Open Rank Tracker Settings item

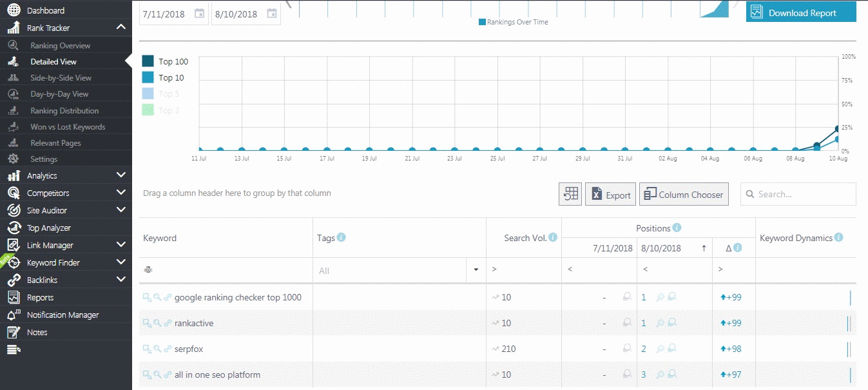click(x=44, y=159)
